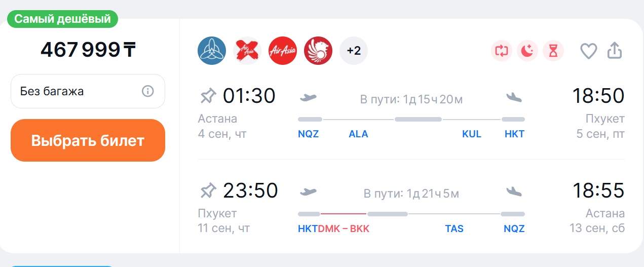Click the red AirAsia logo

click(x=283, y=51)
